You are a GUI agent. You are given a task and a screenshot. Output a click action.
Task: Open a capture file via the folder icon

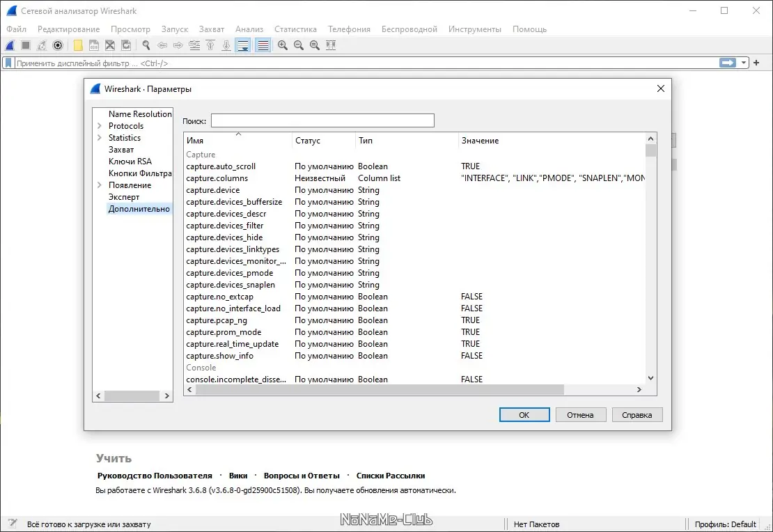[78, 45]
